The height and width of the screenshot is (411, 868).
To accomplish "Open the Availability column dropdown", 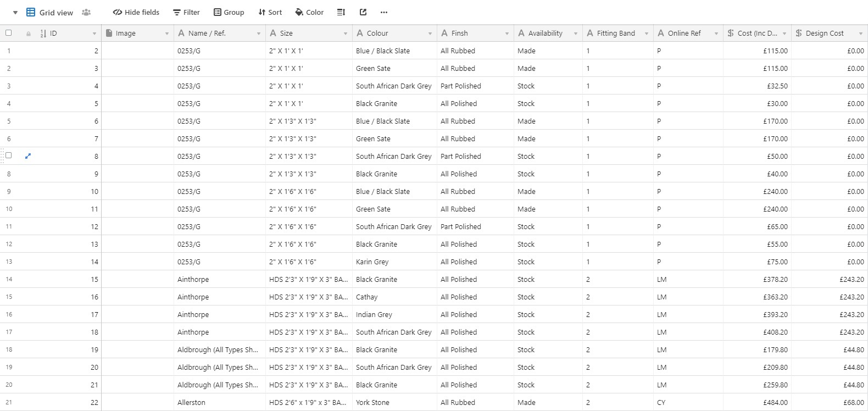I will 576,34.
